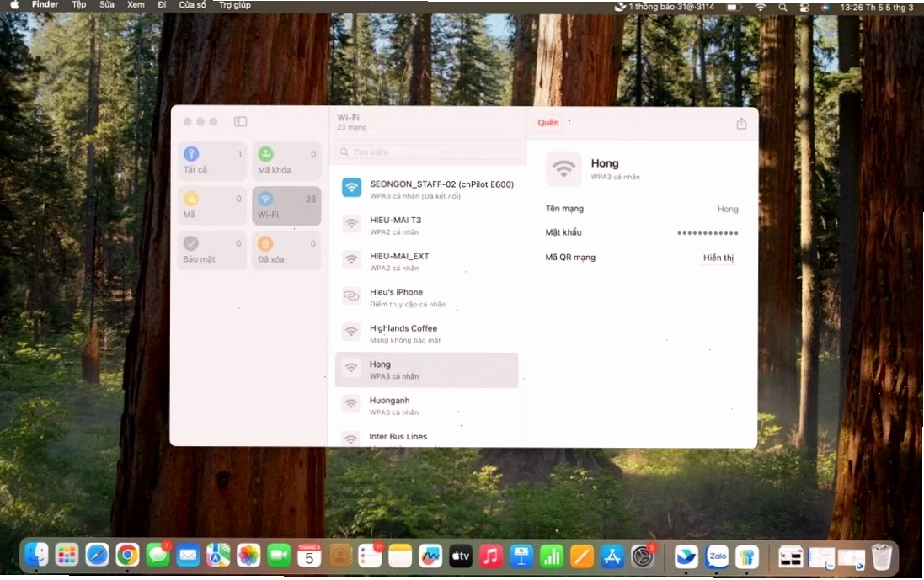Launch Zalo from the Dock

[717, 556]
